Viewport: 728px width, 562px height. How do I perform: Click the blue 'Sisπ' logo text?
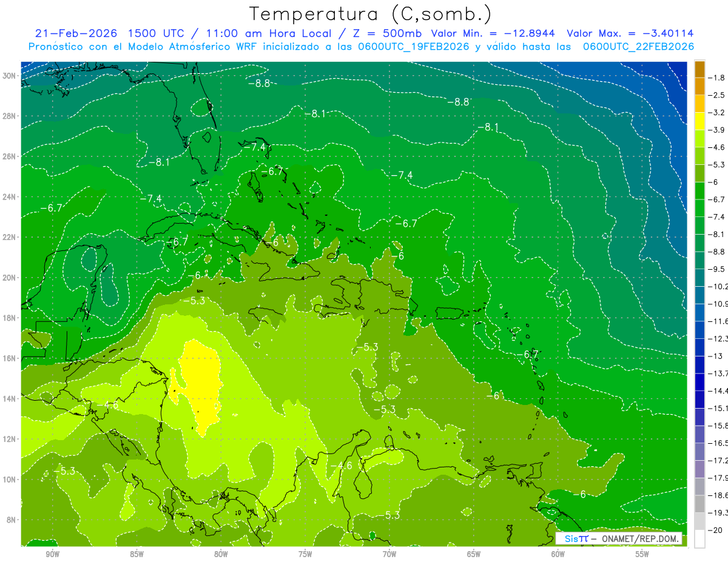click(576, 538)
